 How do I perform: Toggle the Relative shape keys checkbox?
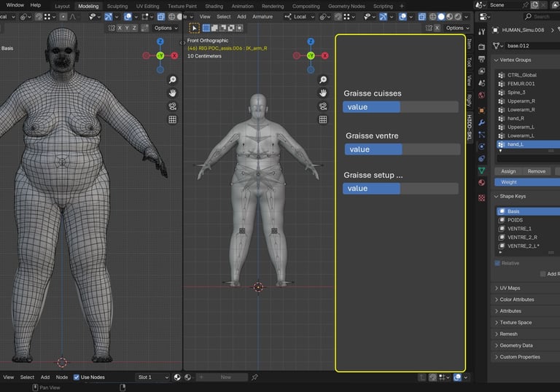pyautogui.click(x=498, y=263)
